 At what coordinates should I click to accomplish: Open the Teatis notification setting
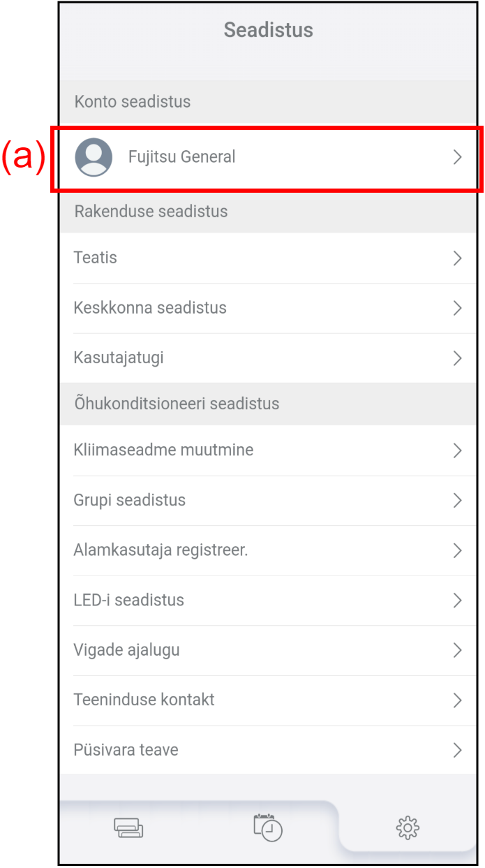coord(268,258)
